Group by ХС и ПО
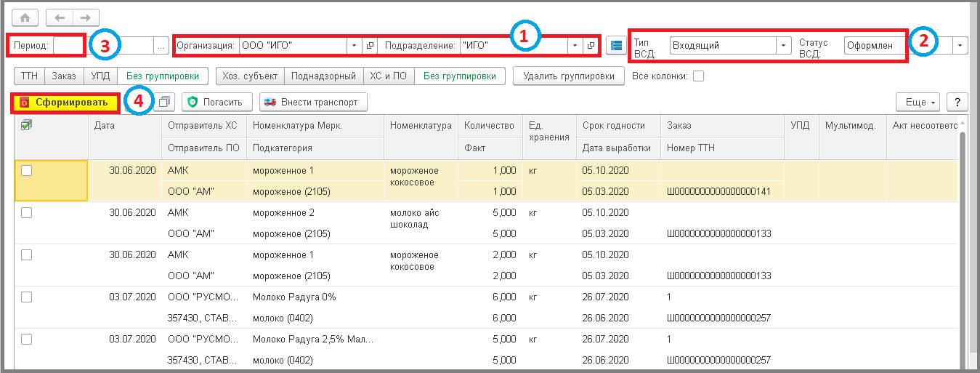Image resolution: width=980 pixels, height=373 pixels. click(x=388, y=76)
